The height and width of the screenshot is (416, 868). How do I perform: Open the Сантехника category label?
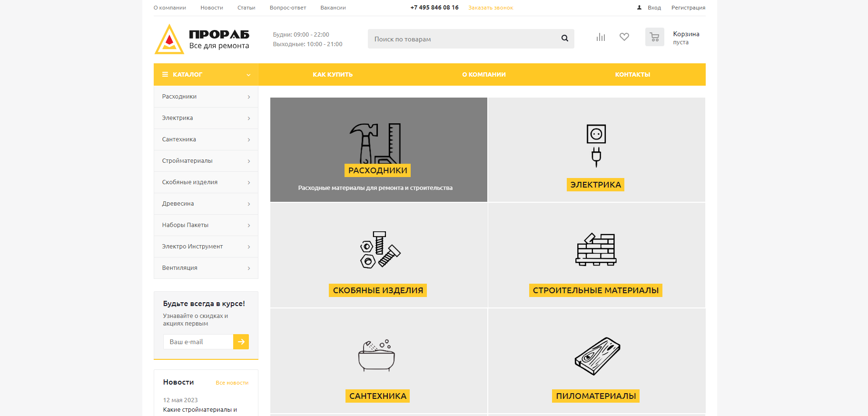[x=378, y=396]
